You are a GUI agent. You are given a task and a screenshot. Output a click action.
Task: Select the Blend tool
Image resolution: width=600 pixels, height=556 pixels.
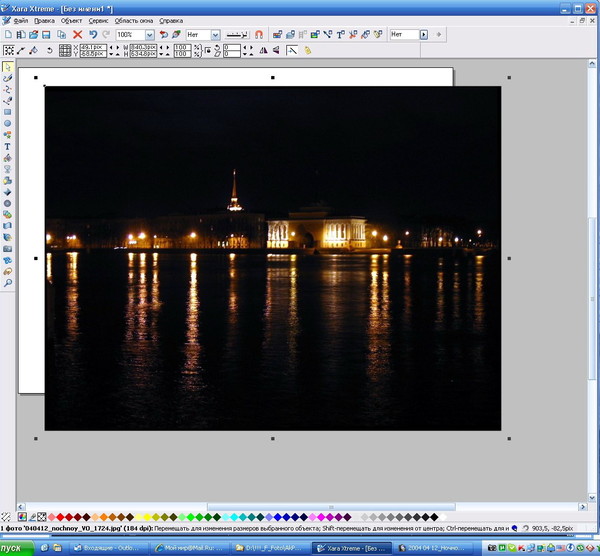point(7,215)
